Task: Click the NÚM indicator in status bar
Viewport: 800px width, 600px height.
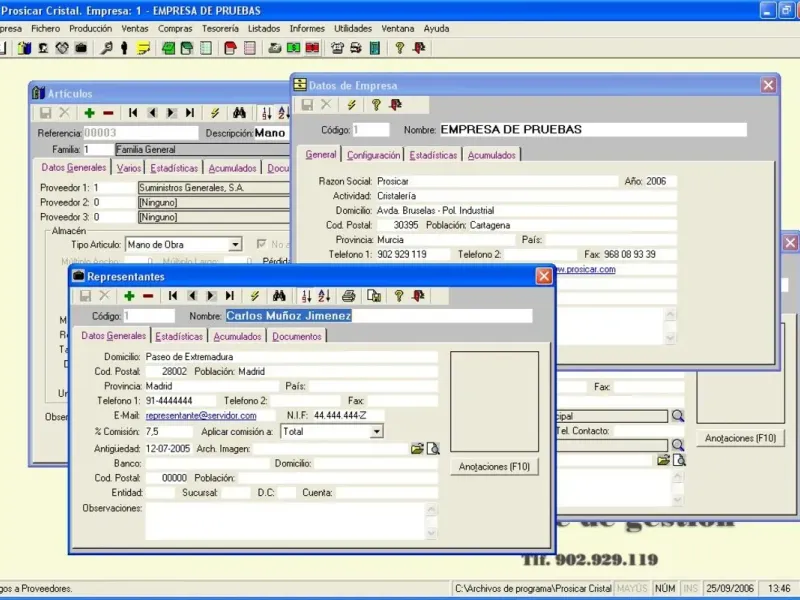Action: pos(665,588)
